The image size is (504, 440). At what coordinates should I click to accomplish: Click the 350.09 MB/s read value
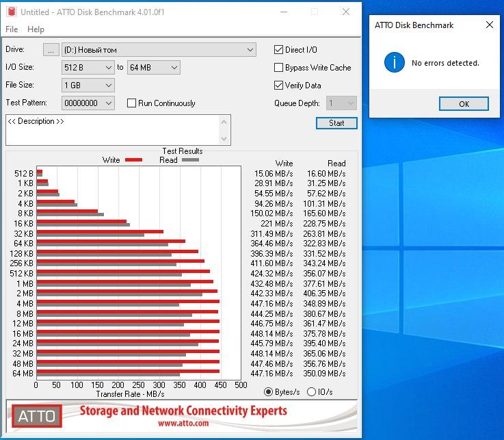click(x=324, y=374)
